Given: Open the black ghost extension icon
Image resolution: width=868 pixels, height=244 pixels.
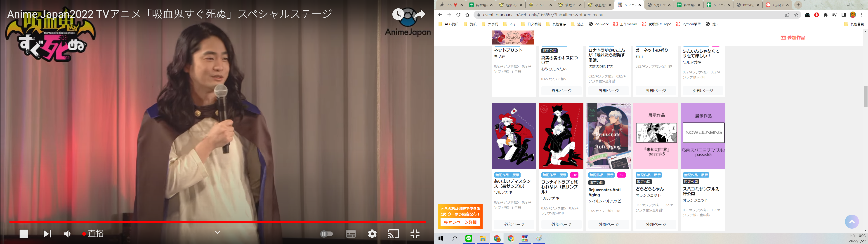Looking at the screenshot, I should pyautogui.click(x=807, y=15).
